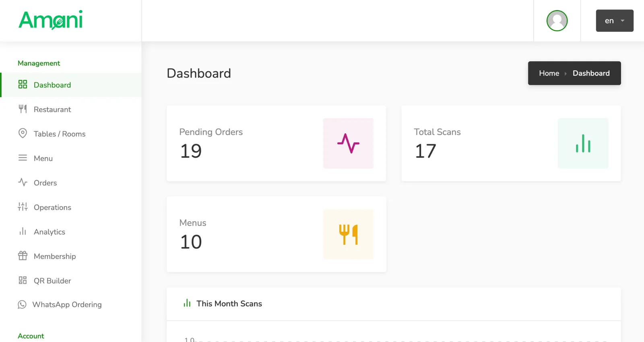The height and width of the screenshot is (342, 644).
Task: Click the menus count 10
Action: 191,242
